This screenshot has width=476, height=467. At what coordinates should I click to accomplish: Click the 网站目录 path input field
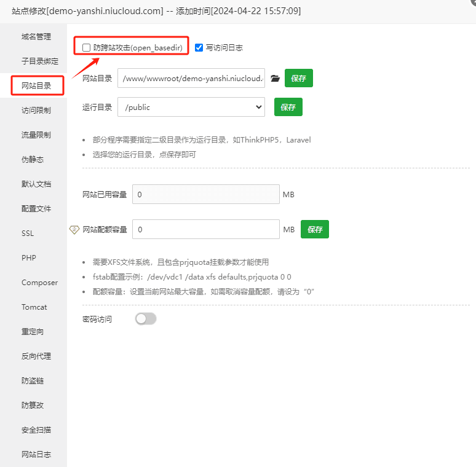click(x=191, y=79)
